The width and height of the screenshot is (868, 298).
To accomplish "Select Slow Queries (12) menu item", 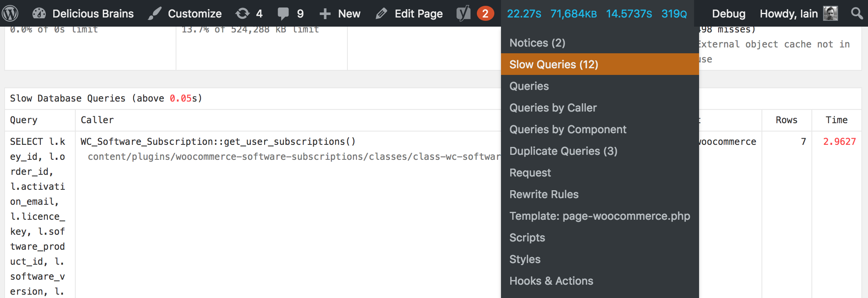I will 553,65.
